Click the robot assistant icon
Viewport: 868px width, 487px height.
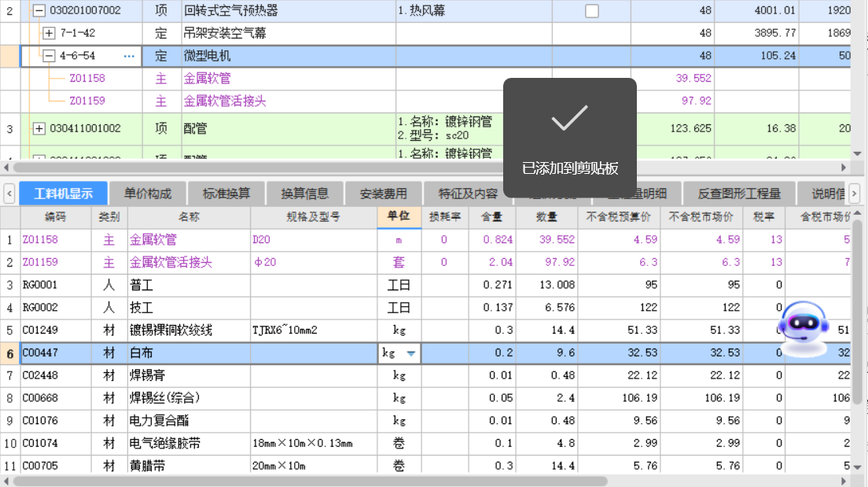point(803,328)
